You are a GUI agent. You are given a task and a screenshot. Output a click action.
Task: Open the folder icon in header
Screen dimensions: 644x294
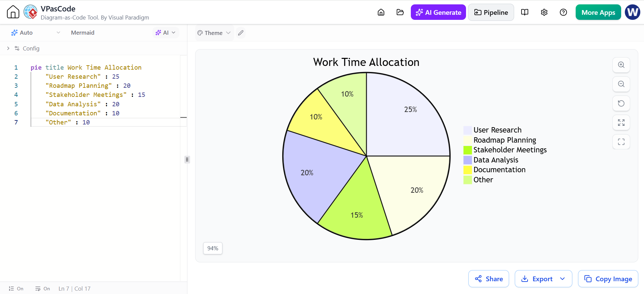(400, 12)
